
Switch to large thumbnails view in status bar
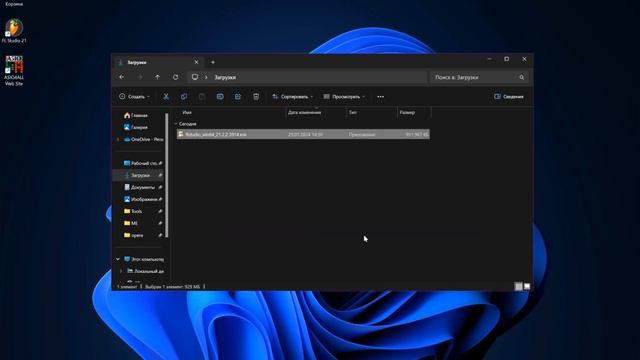click(527, 287)
